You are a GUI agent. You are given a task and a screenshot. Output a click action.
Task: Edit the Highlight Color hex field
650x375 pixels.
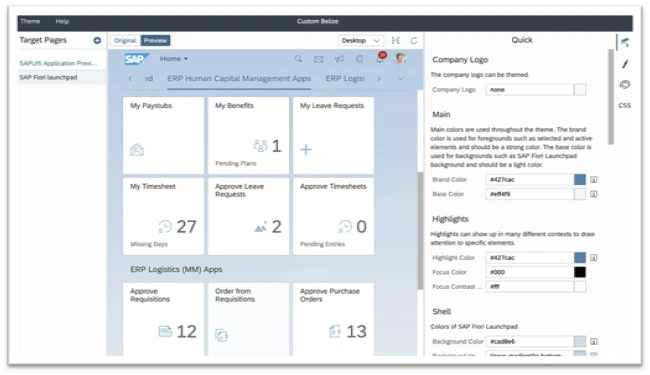(x=530, y=258)
